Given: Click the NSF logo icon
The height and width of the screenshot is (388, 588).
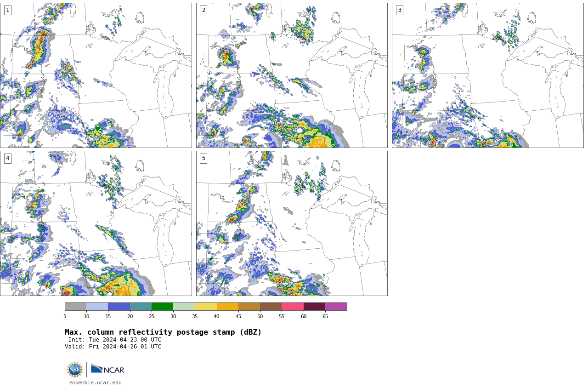Looking at the screenshot, I should point(74,370).
